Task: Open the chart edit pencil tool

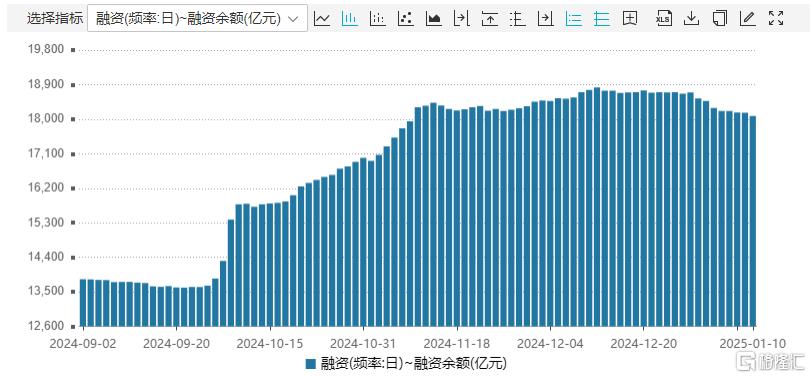Action: pyautogui.click(x=747, y=19)
